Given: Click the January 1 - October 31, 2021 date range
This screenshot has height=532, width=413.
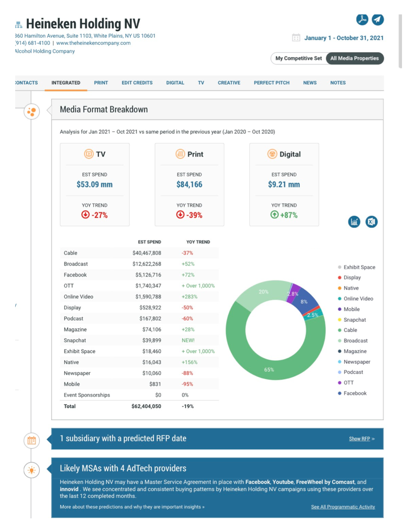Looking at the screenshot, I should (344, 38).
